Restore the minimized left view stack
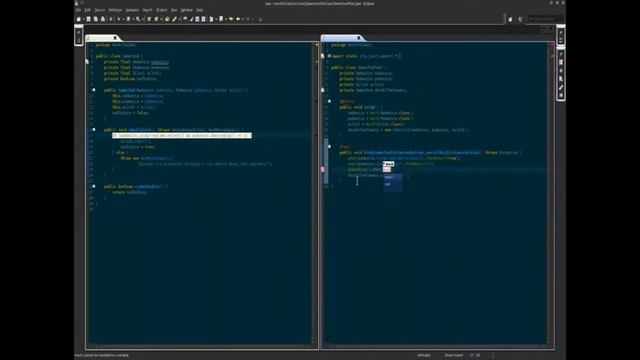The image size is (640, 360). coord(79,33)
